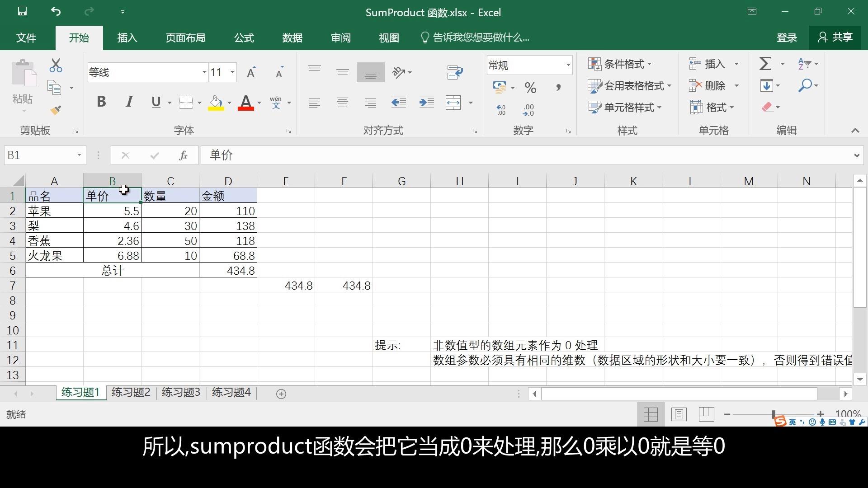Viewport: 868px width, 488px height.
Task: Switch to Page Layout view
Action: 679,414
